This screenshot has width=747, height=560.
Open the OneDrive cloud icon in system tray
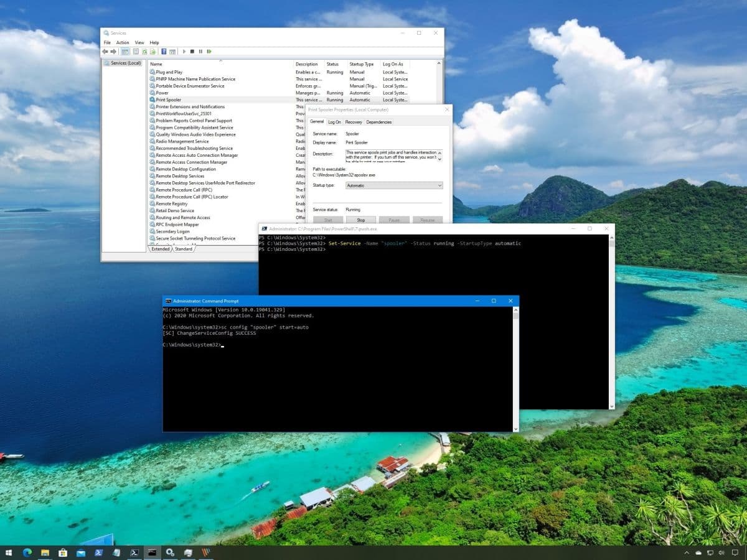point(698,553)
